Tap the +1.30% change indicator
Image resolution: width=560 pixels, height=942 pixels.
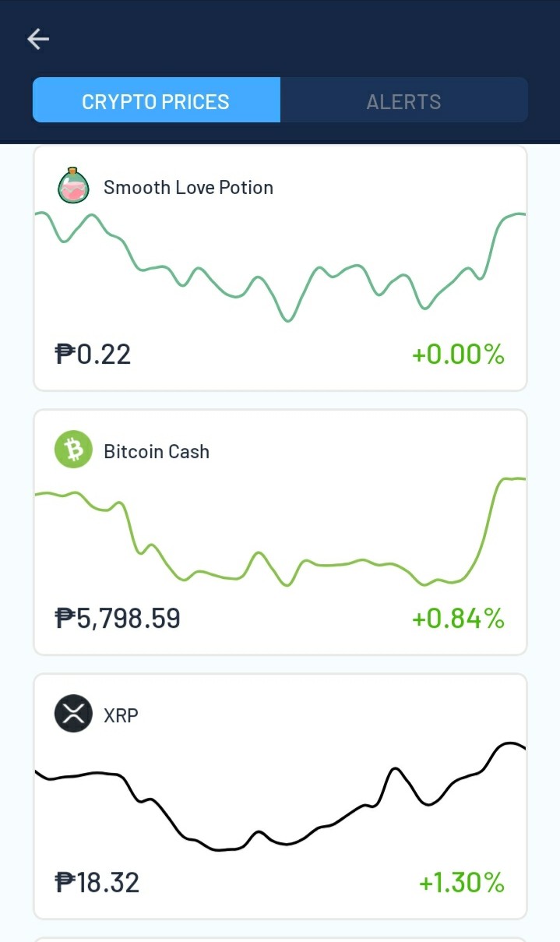[462, 883]
